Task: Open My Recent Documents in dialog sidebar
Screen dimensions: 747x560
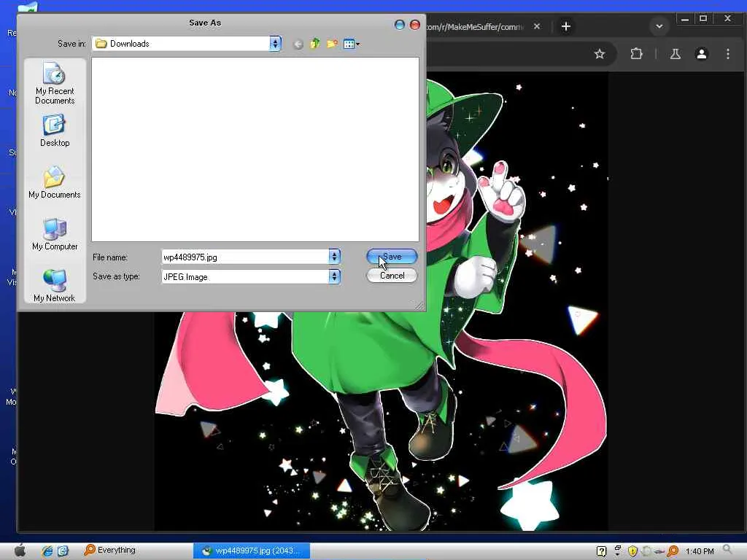Action: (54, 83)
